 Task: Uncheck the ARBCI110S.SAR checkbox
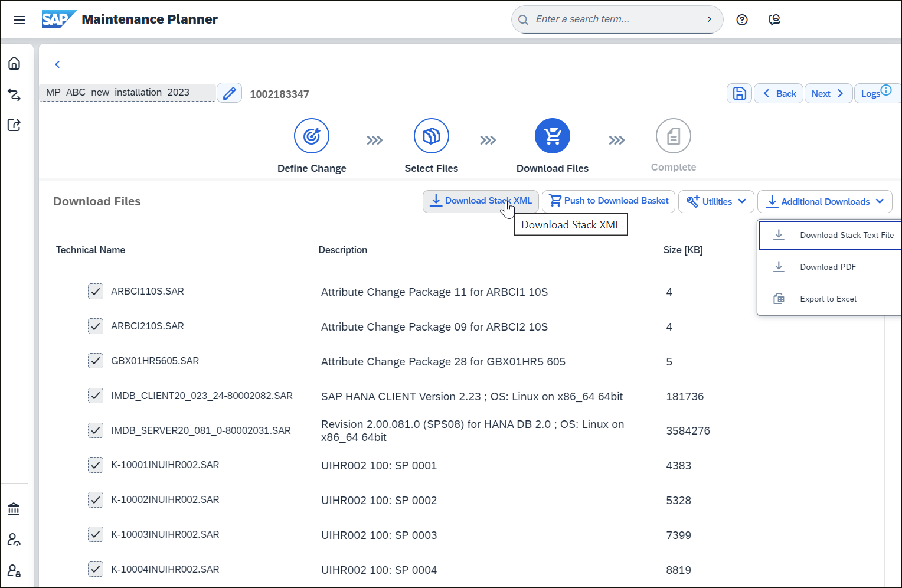coord(96,291)
